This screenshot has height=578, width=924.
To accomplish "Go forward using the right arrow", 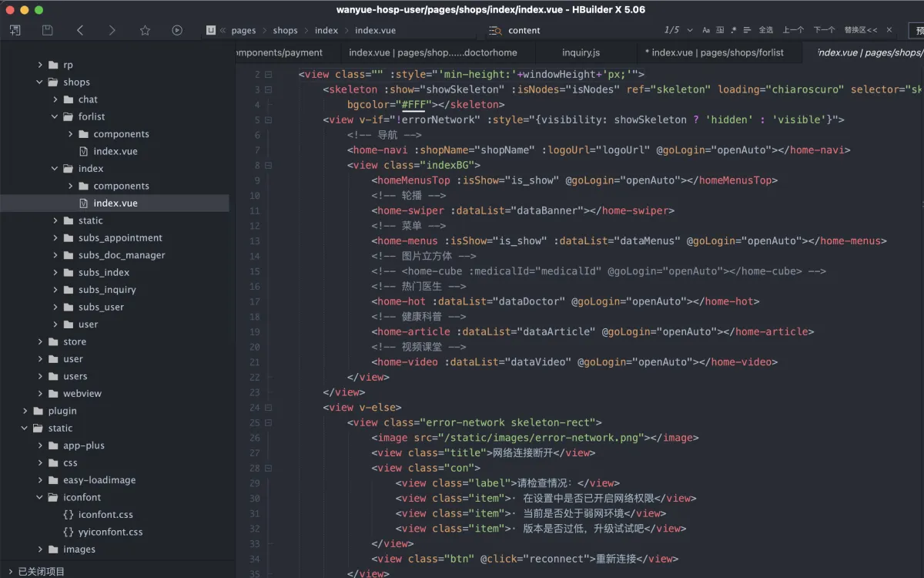I will (x=112, y=30).
